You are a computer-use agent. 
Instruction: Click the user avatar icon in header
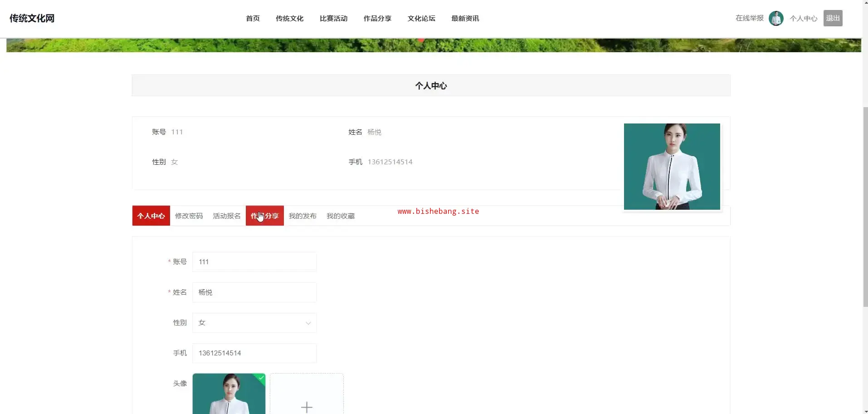click(x=776, y=18)
